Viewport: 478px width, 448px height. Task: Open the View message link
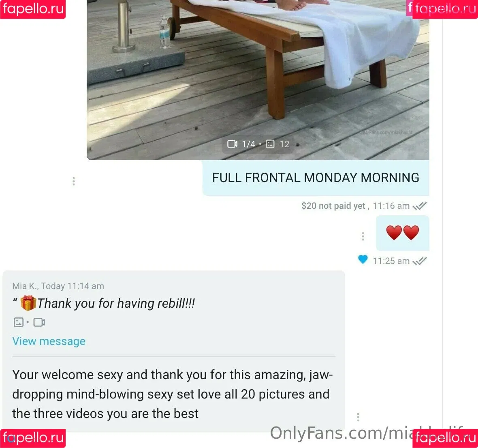[x=49, y=341]
